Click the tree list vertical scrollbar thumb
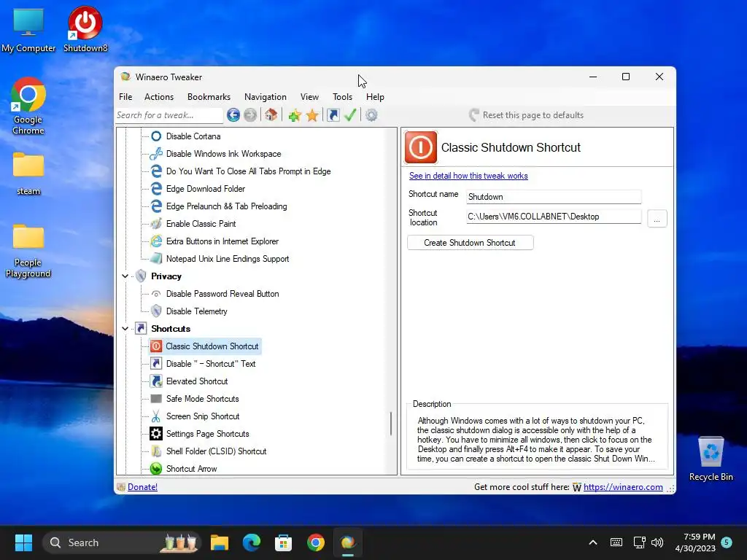This screenshot has width=747, height=560. pos(391,424)
